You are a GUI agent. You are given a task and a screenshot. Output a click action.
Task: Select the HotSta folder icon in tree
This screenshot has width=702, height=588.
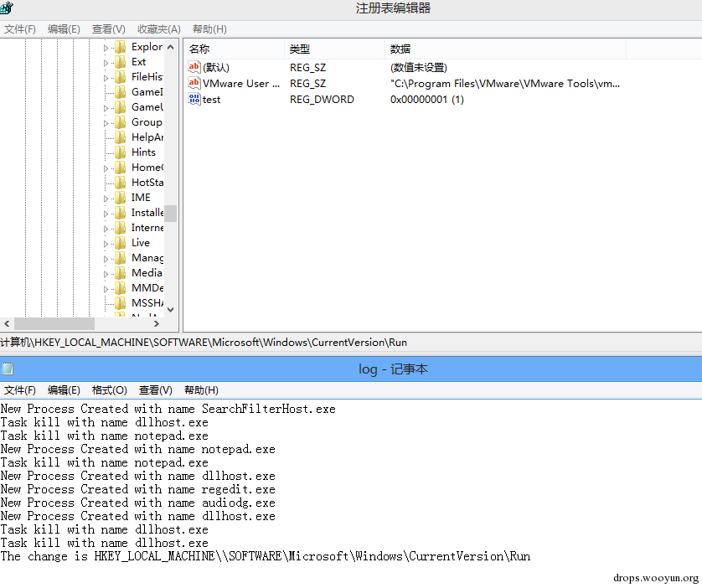pyautogui.click(x=120, y=182)
